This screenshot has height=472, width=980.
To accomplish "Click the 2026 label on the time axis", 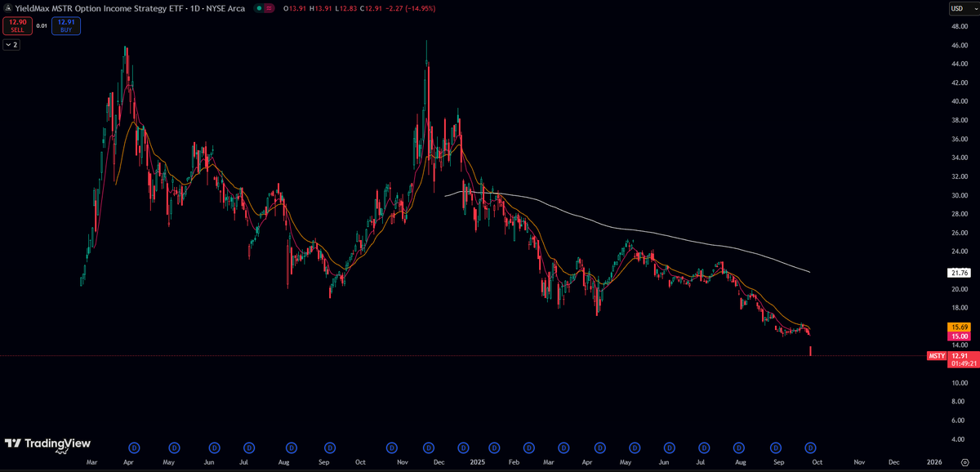I will point(934,461).
